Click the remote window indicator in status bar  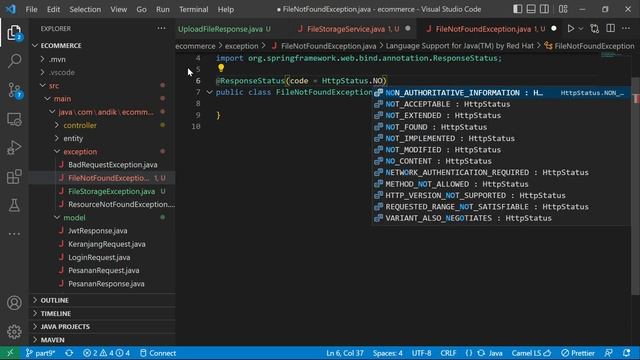(10, 353)
